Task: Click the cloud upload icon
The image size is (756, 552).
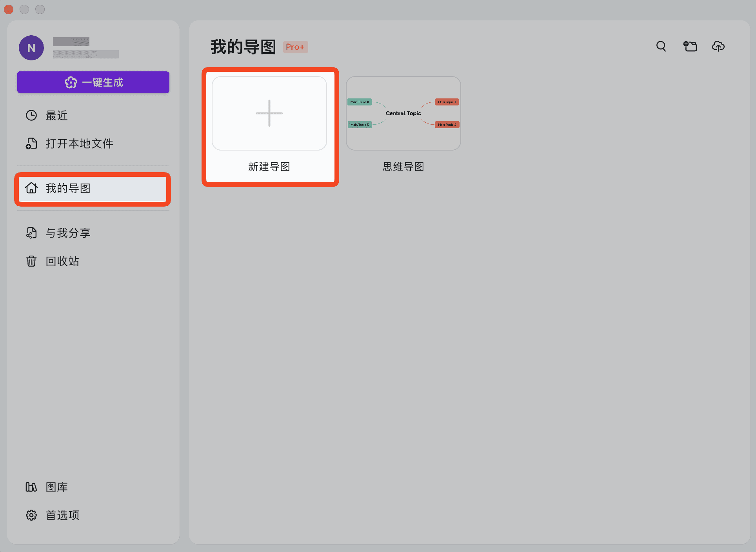Action: 718,46
